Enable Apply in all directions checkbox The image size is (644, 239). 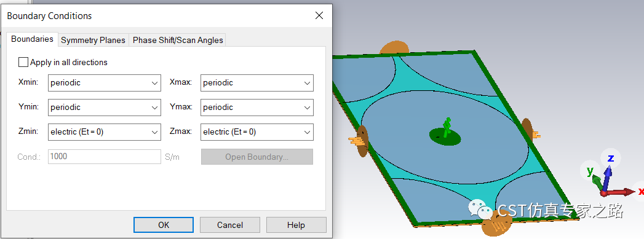(23, 62)
